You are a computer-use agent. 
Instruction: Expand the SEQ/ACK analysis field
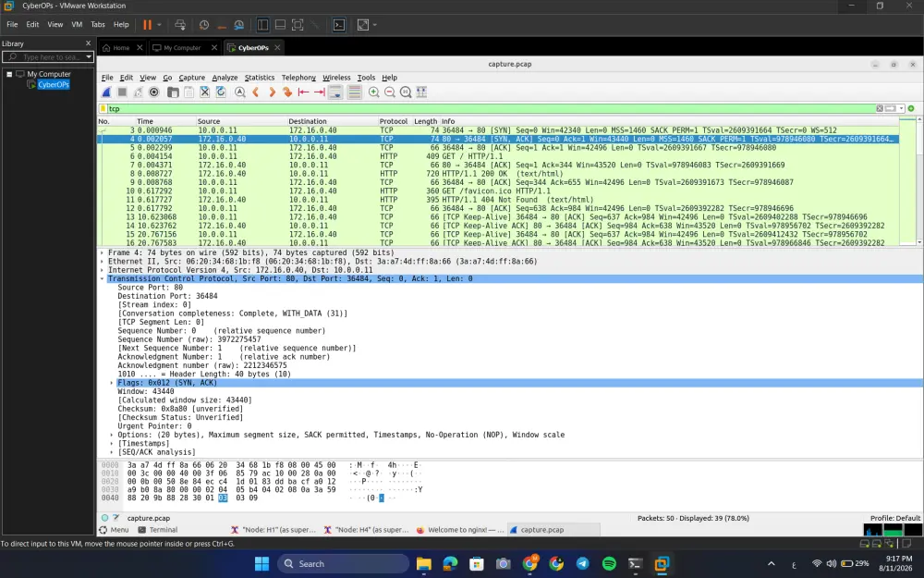coord(112,452)
